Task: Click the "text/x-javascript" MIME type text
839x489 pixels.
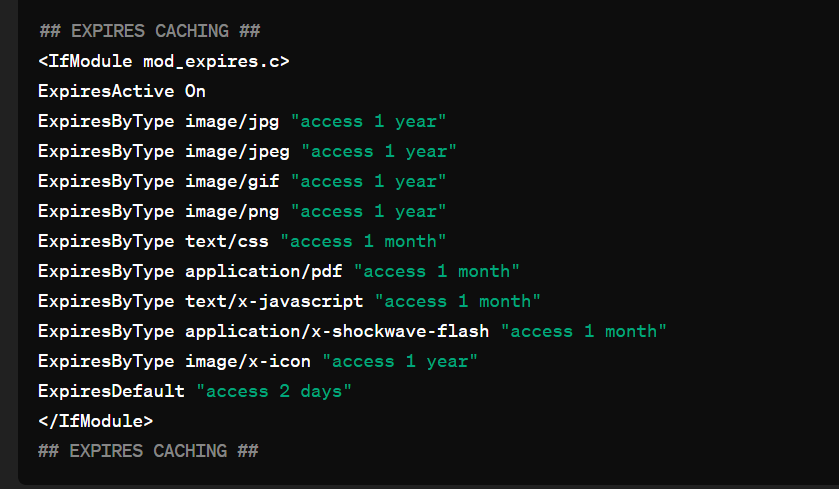Action: coord(274,301)
